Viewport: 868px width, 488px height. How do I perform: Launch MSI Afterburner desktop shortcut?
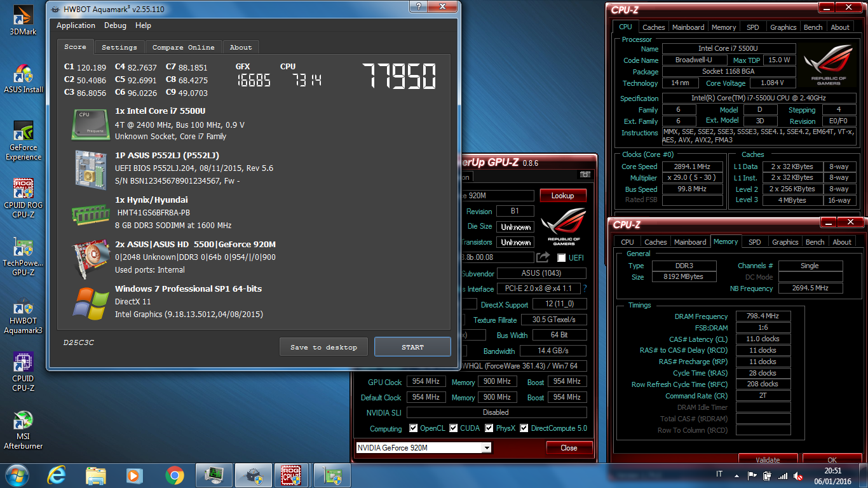coord(23,430)
